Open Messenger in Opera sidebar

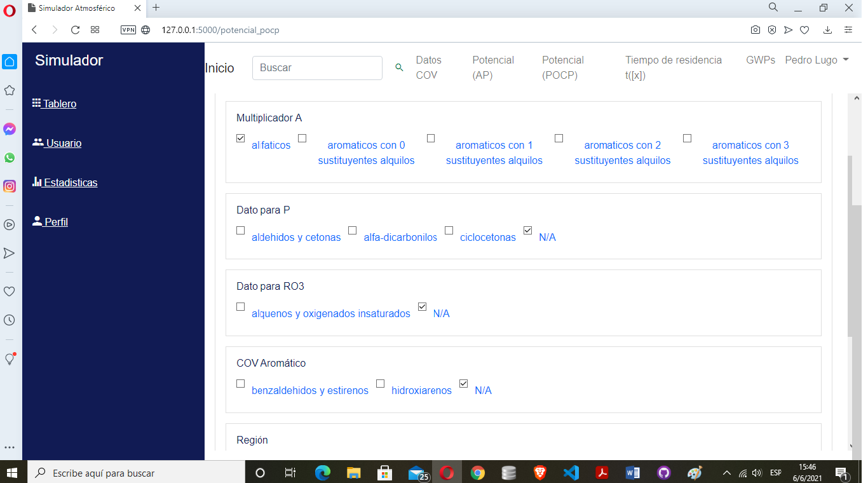pos(10,129)
